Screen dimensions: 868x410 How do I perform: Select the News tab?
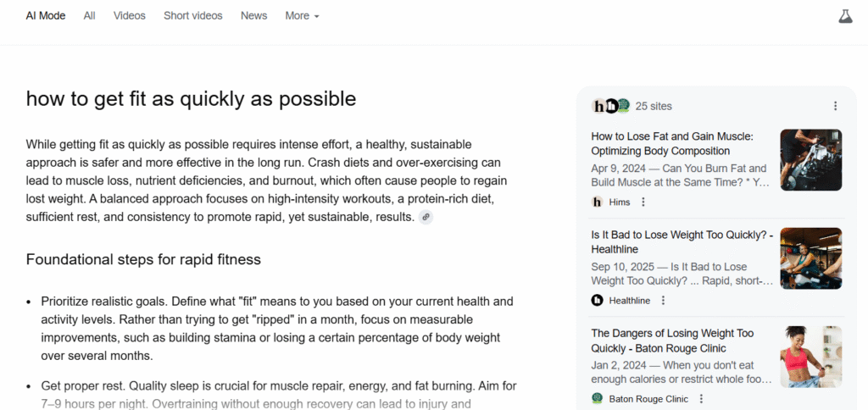[x=253, y=16]
